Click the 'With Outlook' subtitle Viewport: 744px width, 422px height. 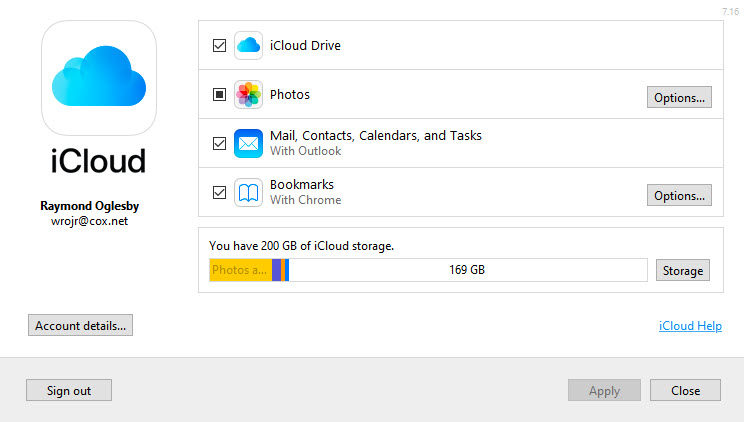click(306, 151)
